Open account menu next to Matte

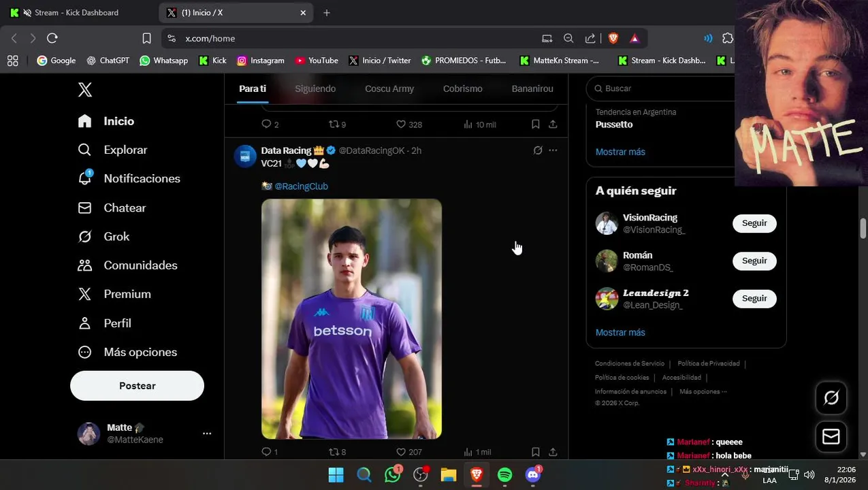[207, 434]
